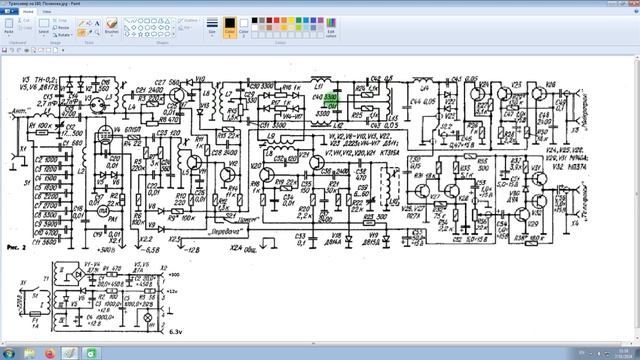Pick the red palette color
Image resolution: width=640 pixels, height=360 pixels.
(x=276, y=20)
